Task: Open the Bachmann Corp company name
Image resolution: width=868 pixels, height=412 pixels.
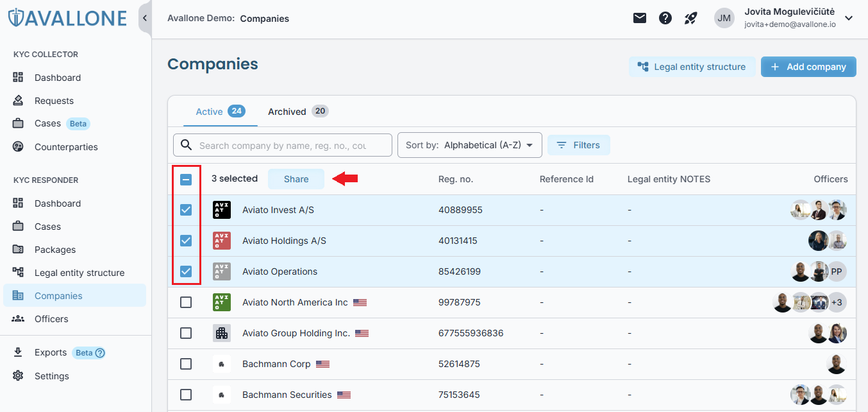Action: 276,364
